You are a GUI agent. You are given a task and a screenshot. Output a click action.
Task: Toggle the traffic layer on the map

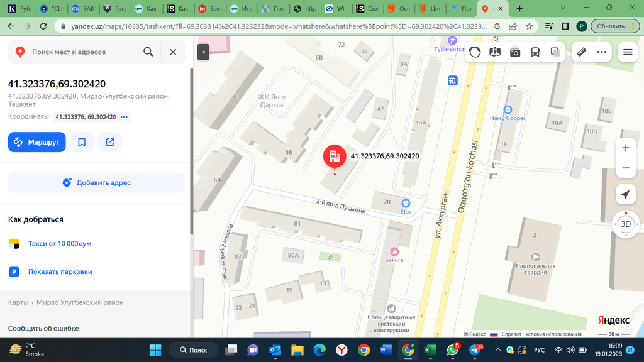coord(475,52)
